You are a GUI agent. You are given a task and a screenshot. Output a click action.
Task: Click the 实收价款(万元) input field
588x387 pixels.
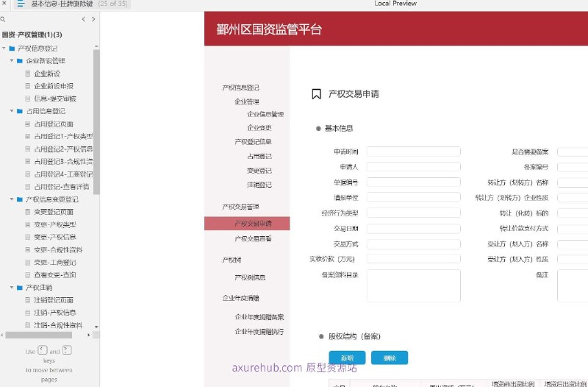[x=413, y=259]
